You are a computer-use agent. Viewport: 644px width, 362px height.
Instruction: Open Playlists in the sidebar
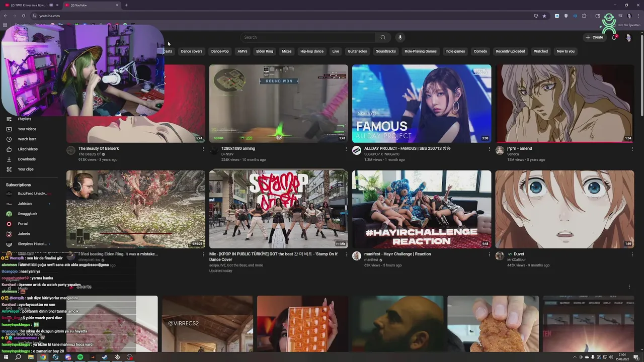(x=25, y=119)
